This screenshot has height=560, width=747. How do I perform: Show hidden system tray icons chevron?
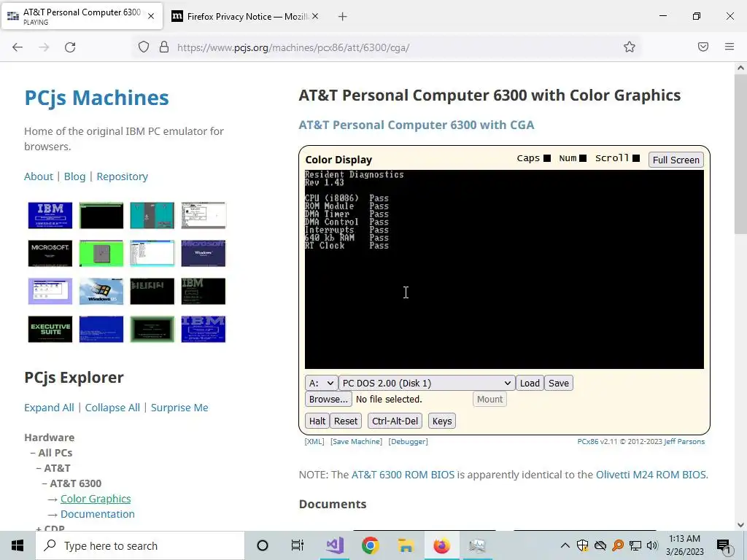565,545
